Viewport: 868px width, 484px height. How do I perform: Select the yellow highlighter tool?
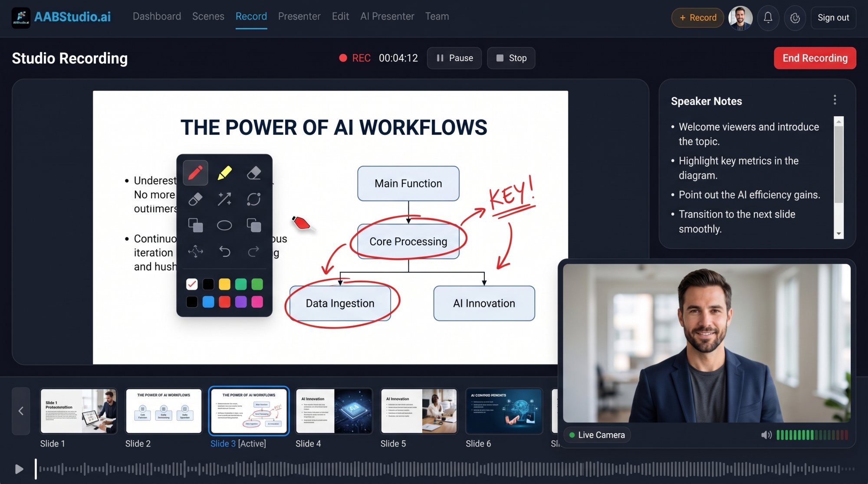224,173
